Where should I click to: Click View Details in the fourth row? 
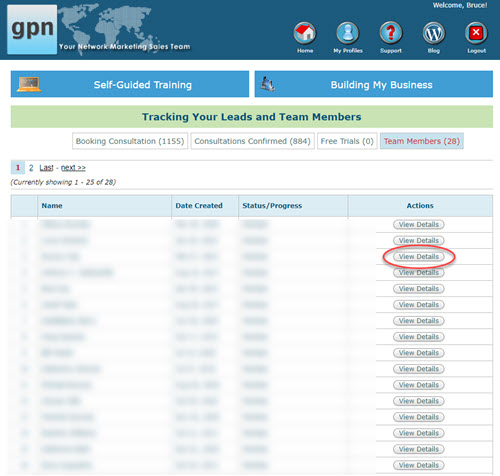pos(419,273)
